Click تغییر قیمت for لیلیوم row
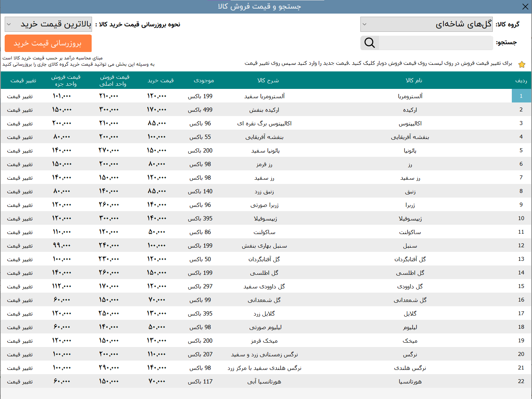This screenshot has height=399, width=532. (20, 327)
